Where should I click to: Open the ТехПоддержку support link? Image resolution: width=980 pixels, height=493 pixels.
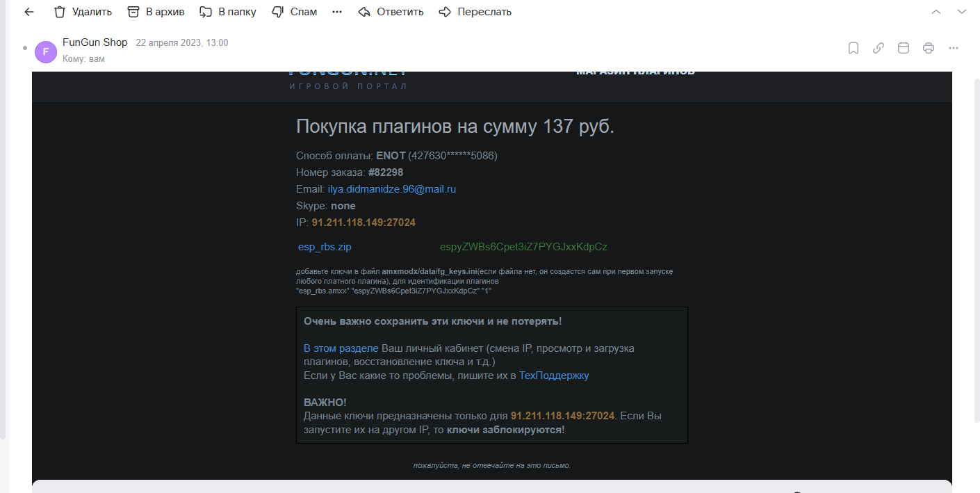(554, 375)
